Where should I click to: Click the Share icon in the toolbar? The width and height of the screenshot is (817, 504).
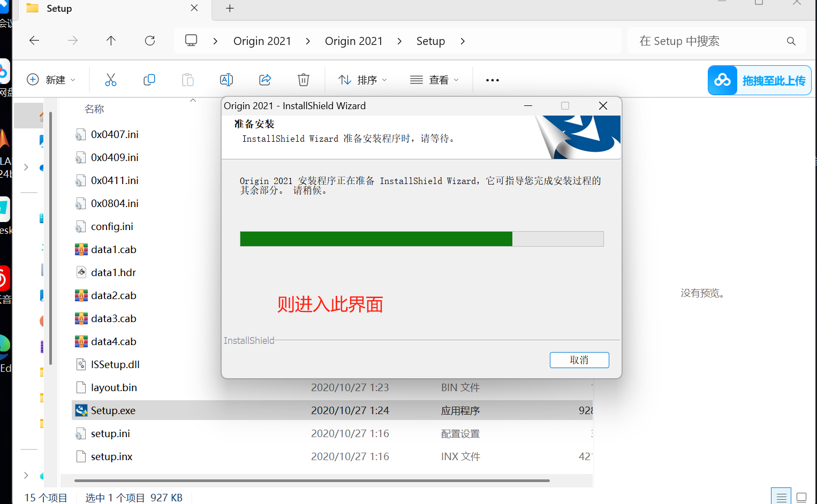(x=265, y=79)
